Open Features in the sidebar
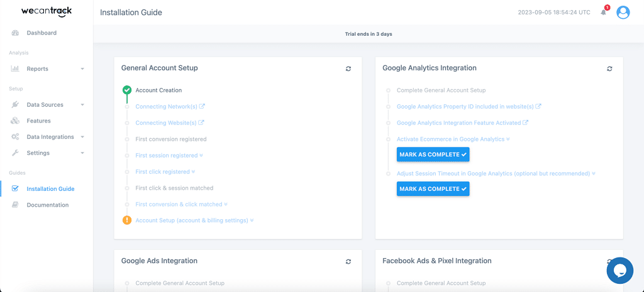Viewport: 644px width, 292px height. [x=38, y=121]
